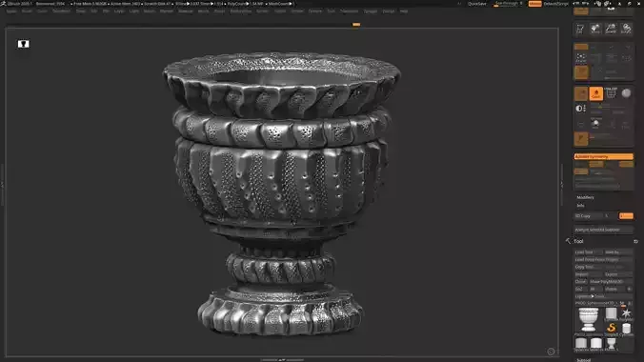Expand the Info section
The width and height of the screenshot is (644, 362).
point(580,206)
